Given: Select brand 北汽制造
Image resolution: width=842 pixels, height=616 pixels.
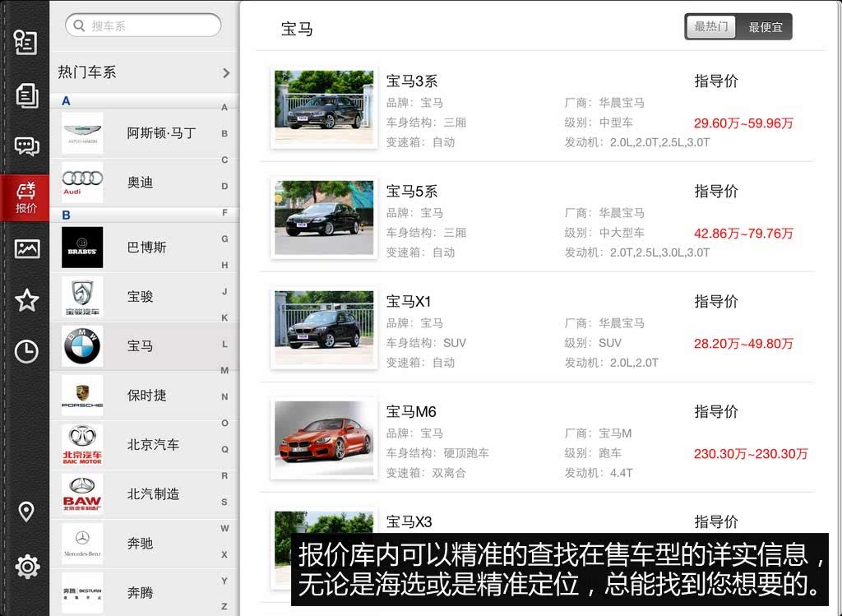Looking at the screenshot, I should point(153,494).
